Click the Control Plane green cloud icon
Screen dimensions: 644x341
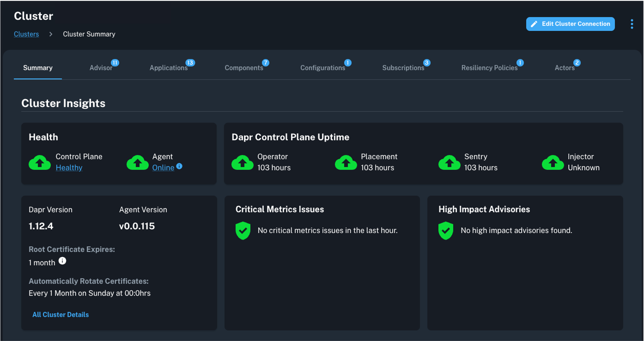tap(40, 162)
